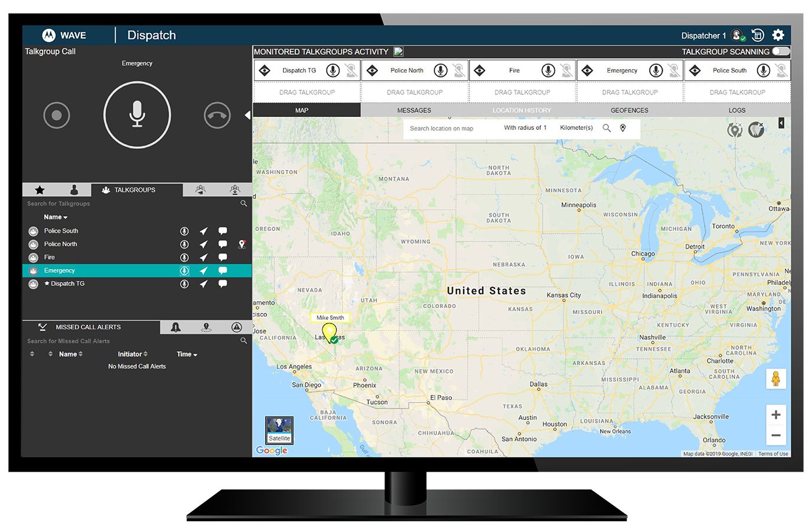
Task: Open the layout reset icon in the top bar
Action: (758, 35)
